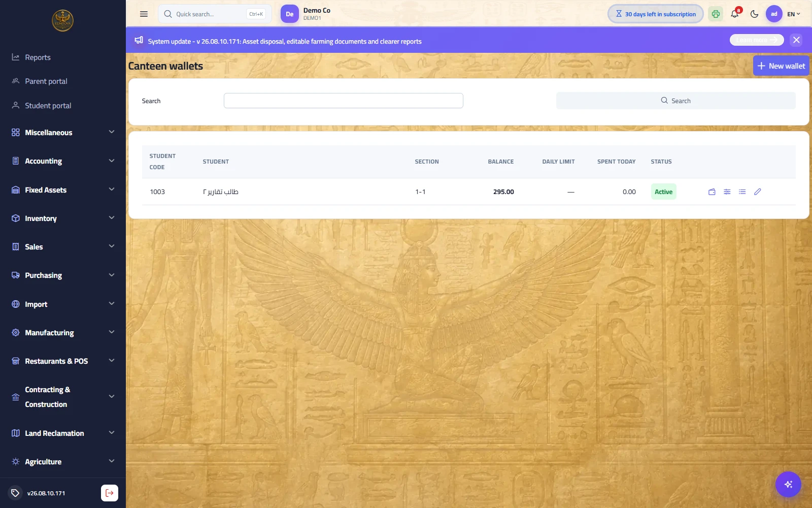Image resolution: width=812 pixels, height=508 pixels.
Task: Switch to dark mode with the moon icon
Action: coord(754,14)
